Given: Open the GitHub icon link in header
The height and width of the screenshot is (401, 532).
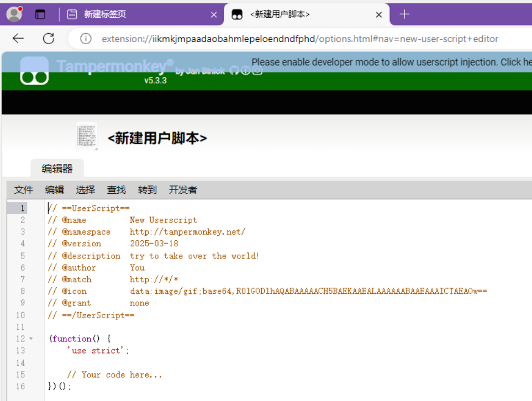Looking at the screenshot, I should point(234,70).
